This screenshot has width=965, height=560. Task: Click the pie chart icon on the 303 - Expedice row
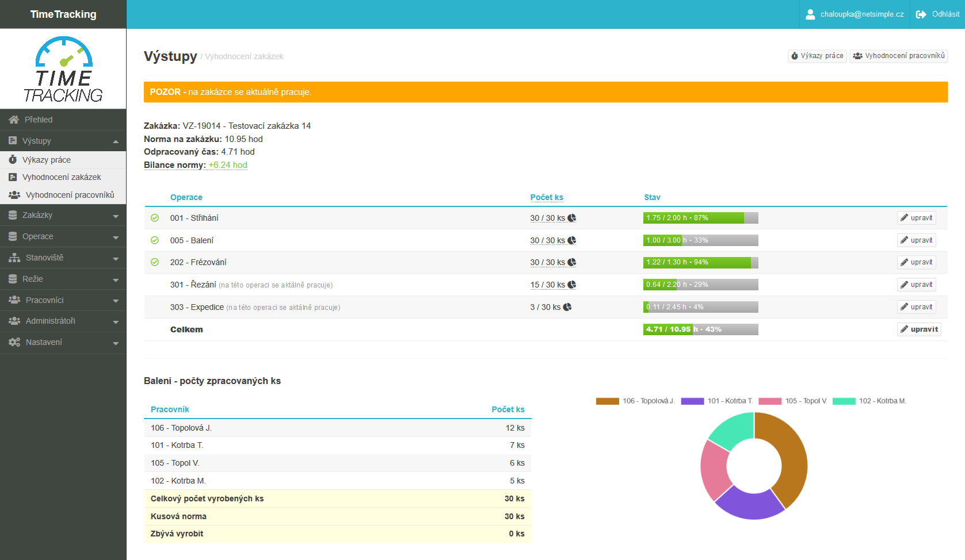(x=567, y=307)
